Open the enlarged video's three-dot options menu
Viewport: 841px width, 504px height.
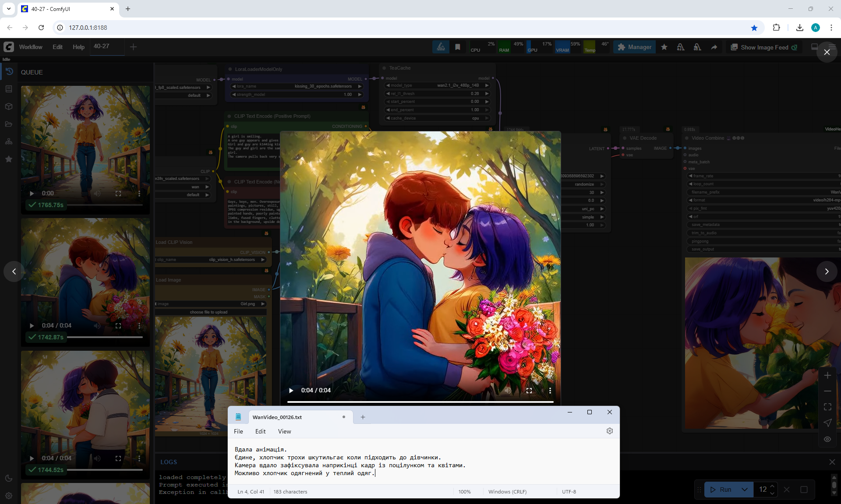550,391
